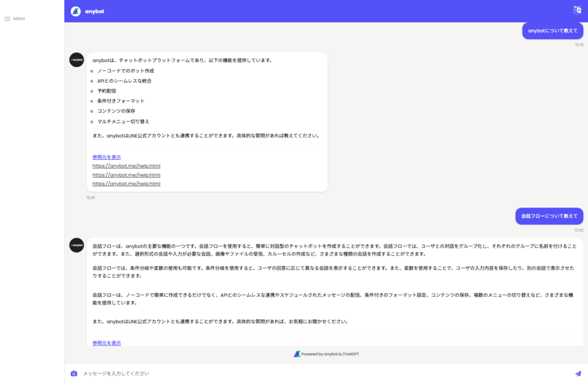Click the メッセージを入力してください input field
588x384 pixels.
tap(322, 374)
